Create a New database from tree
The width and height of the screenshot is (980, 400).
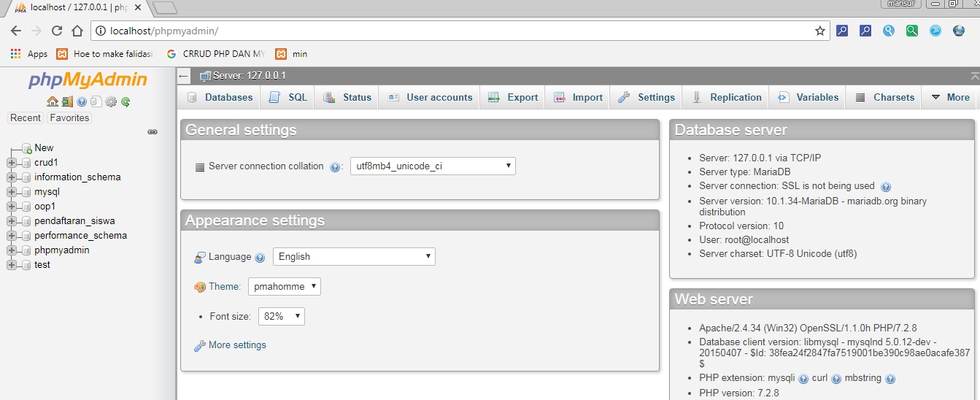44,148
